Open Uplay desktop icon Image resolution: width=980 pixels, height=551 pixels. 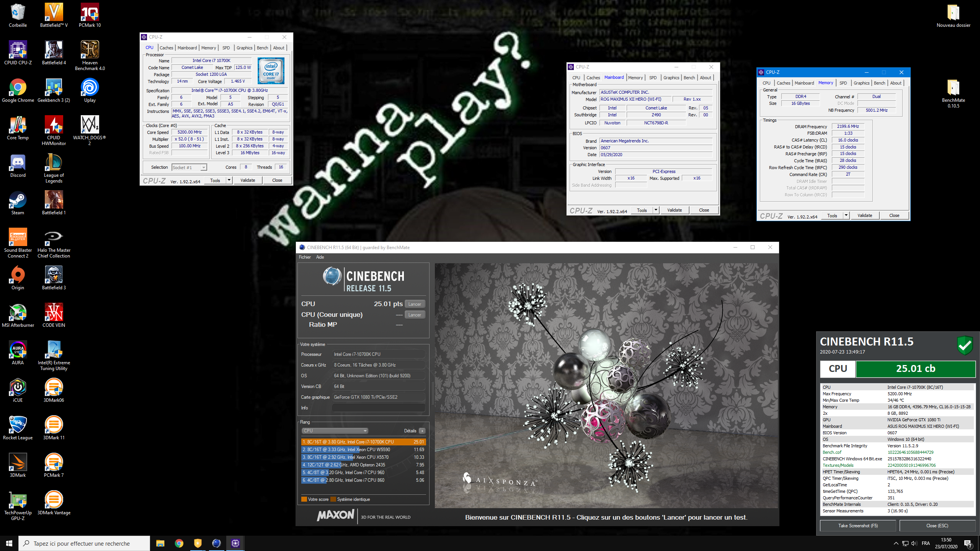[90, 91]
